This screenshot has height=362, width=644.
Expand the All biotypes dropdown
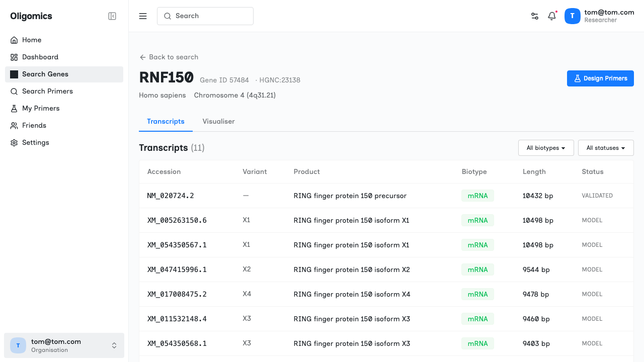[546, 148]
